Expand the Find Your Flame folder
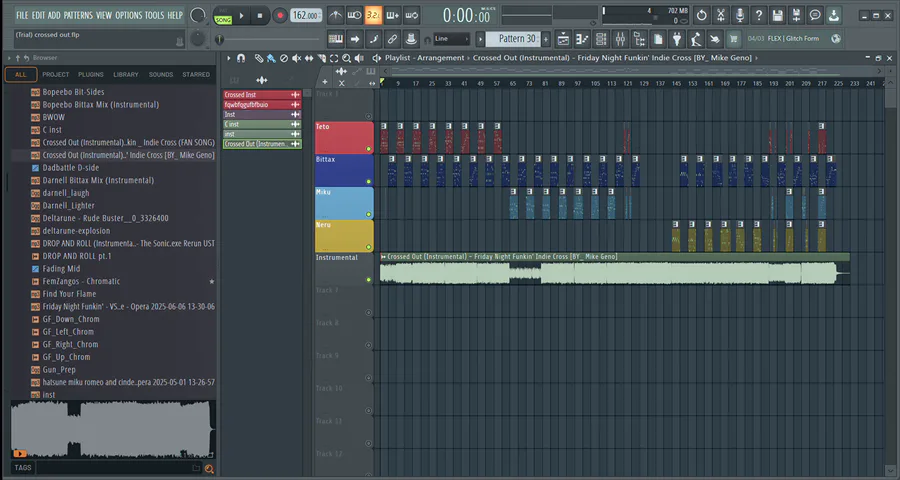 click(x=35, y=294)
